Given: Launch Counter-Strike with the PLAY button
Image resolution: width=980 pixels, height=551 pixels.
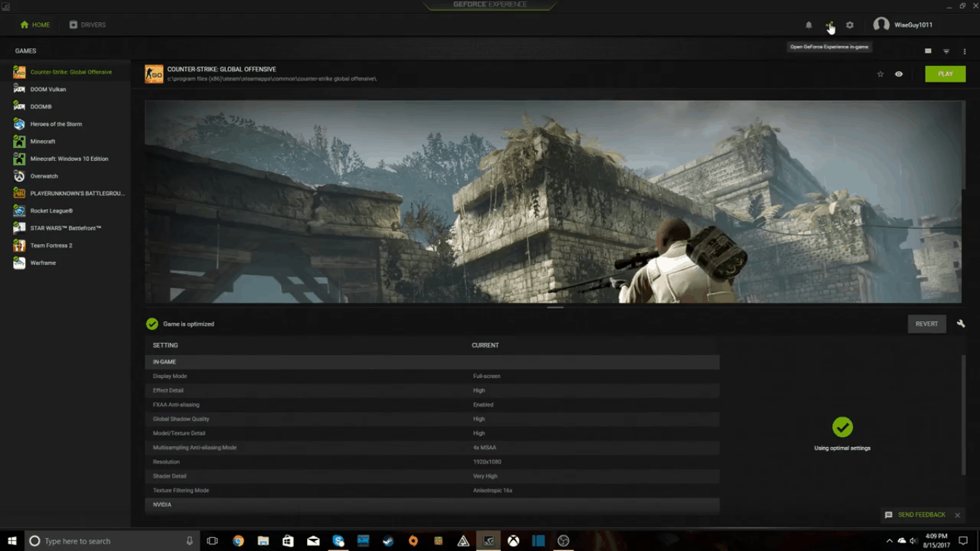Looking at the screenshot, I should [x=945, y=74].
